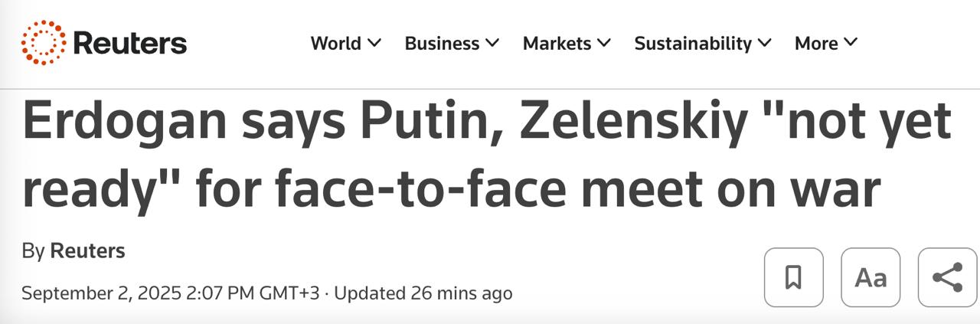Select the Markets navigation label
The width and height of the screenshot is (980, 324).
(x=557, y=44)
